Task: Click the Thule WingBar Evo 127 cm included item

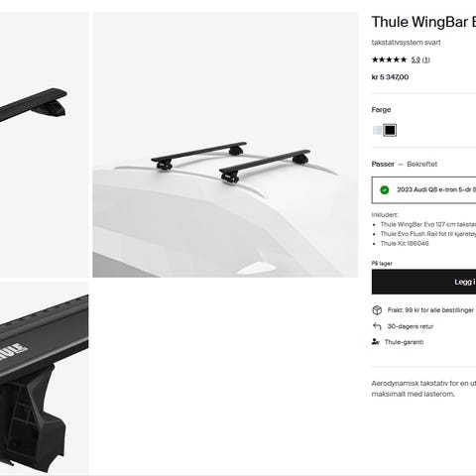Action: pyautogui.click(x=428, y=224)
